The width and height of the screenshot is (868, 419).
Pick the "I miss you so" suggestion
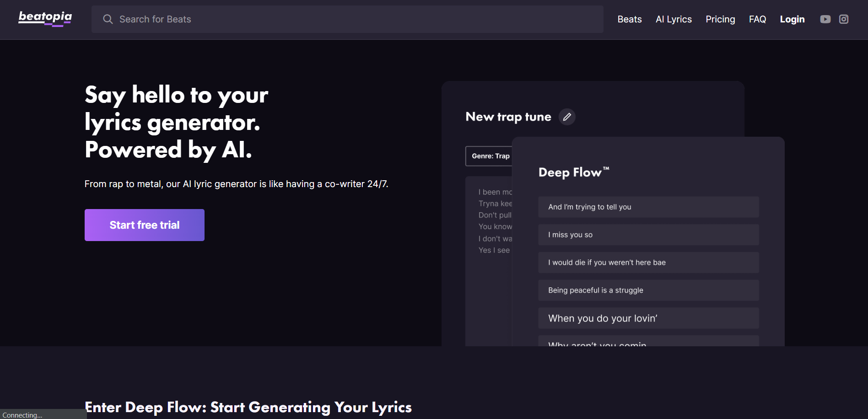(648, 235)
